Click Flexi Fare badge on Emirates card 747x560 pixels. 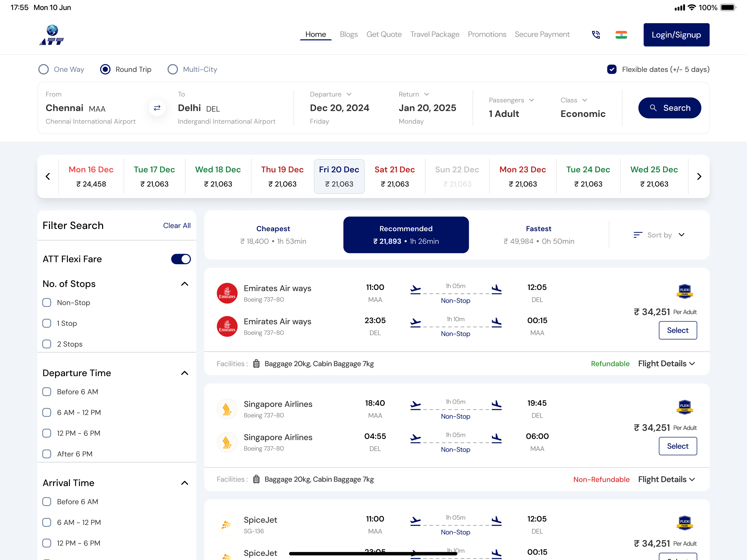pyautogui.click(x=685, y=291)
